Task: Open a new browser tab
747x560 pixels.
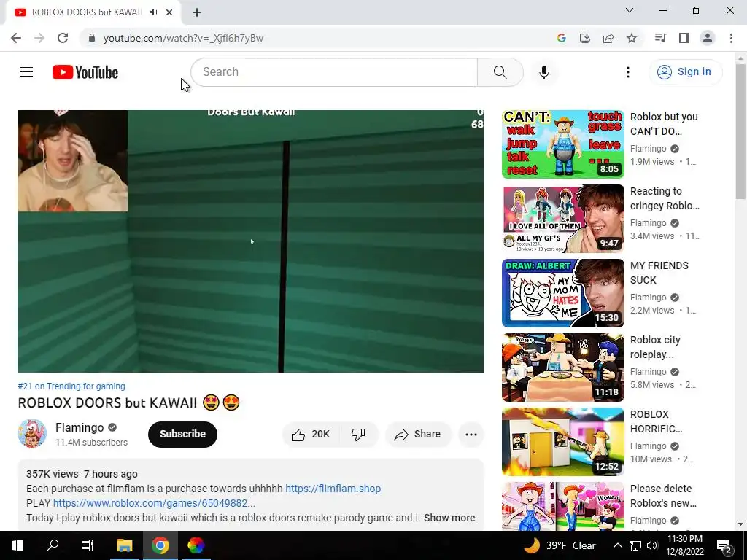Action: (197, 12)
